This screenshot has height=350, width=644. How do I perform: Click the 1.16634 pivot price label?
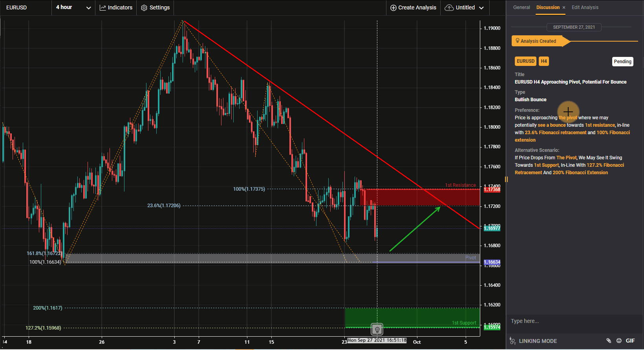tap(492, 262)
